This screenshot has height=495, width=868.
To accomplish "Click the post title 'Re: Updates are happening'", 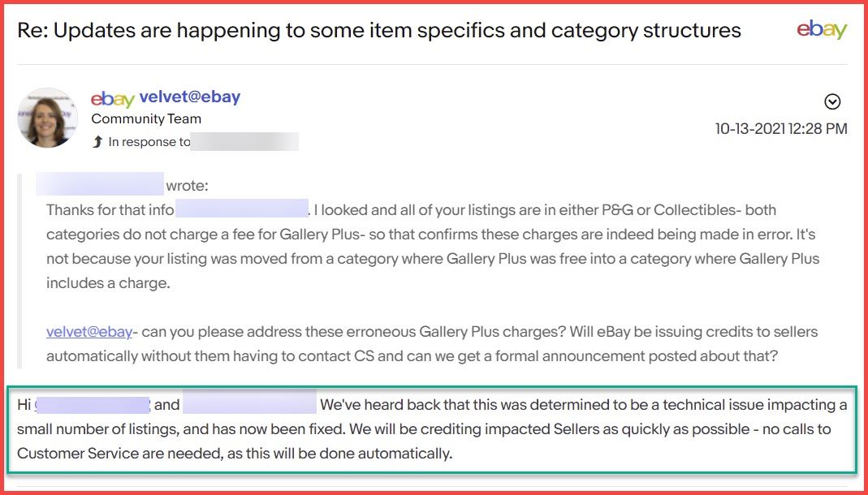I will [379, 30].
